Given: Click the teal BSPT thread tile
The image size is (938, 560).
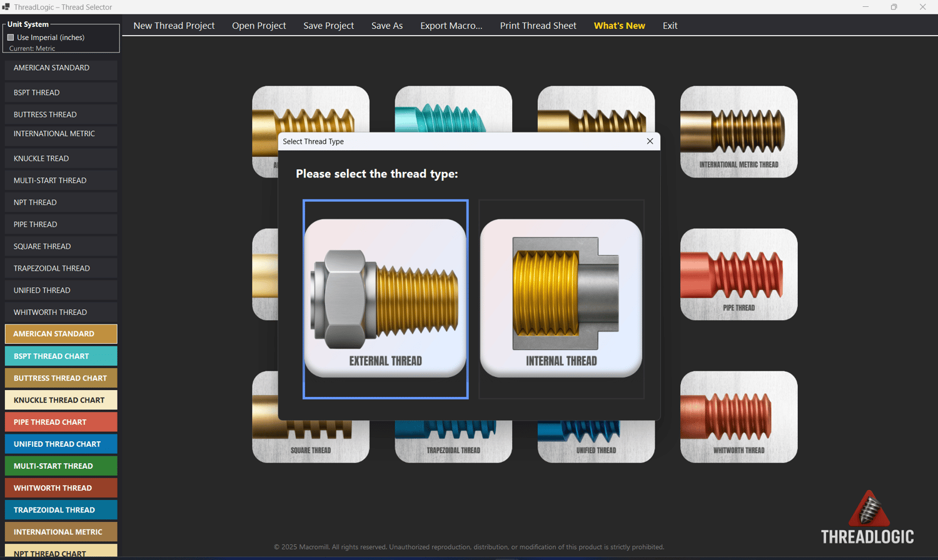Looking at the screenshot, I should pyautogui.click(x=453, y=109).
